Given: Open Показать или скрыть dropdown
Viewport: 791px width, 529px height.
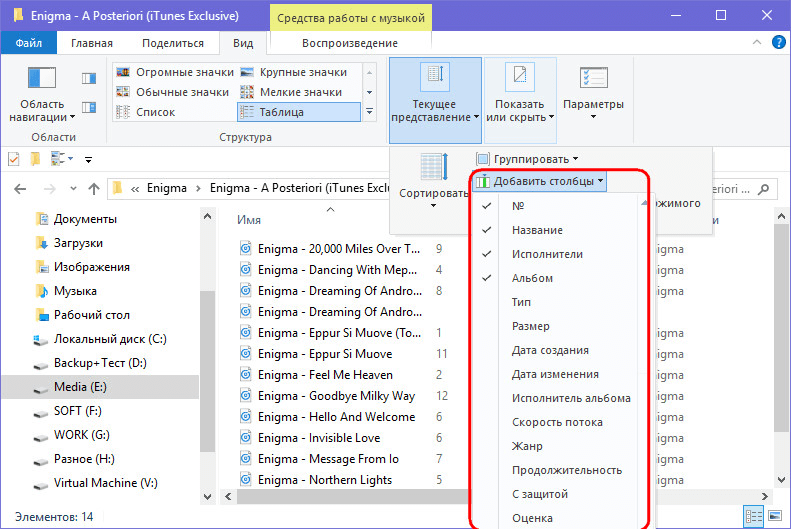Looking at the screenshot, I should coord(520,100).
